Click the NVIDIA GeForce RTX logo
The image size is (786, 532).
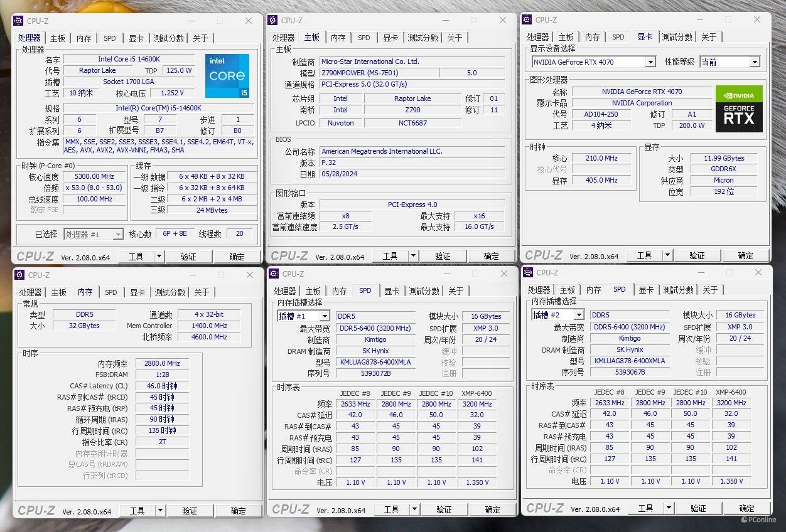click(739, 109)
